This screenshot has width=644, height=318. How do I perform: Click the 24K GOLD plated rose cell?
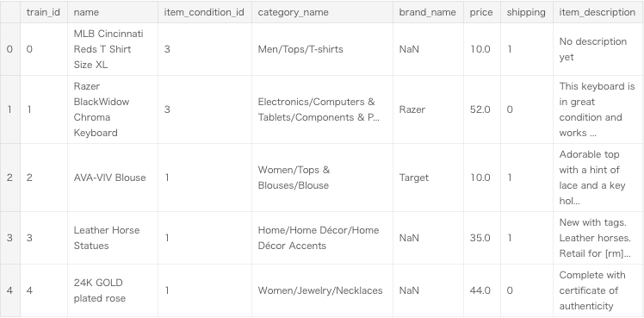click(113, 290)
